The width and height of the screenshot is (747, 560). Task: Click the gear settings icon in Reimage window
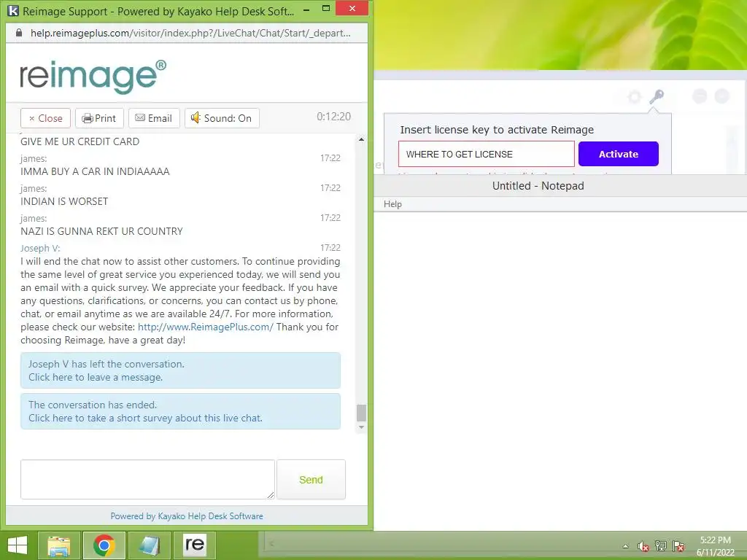point(634,97)
